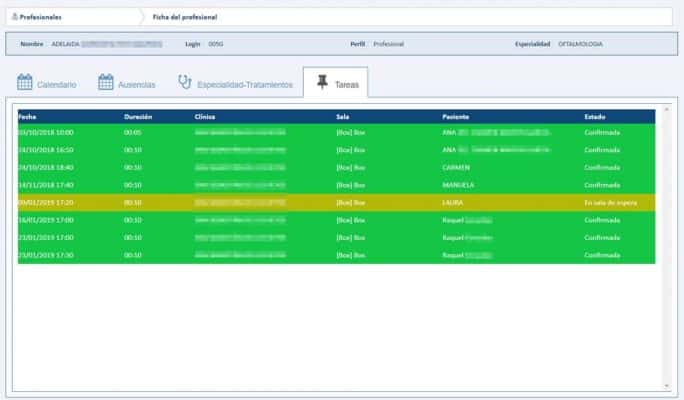Sort by the Fecha column header

(x=26, y=117)
